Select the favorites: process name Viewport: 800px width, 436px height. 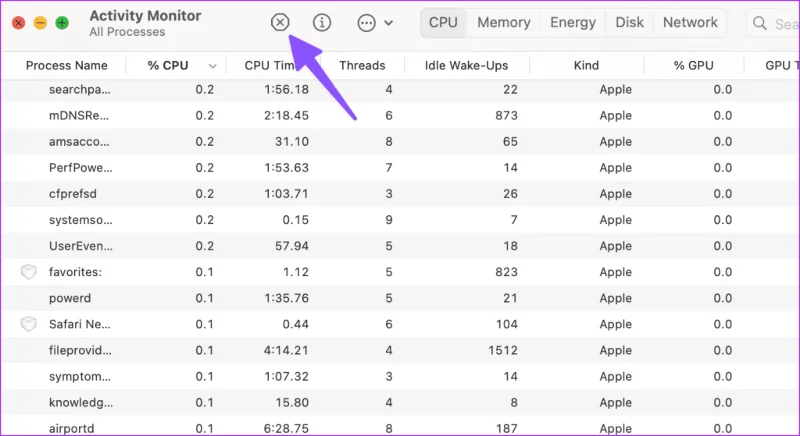(x=76, y=272)
